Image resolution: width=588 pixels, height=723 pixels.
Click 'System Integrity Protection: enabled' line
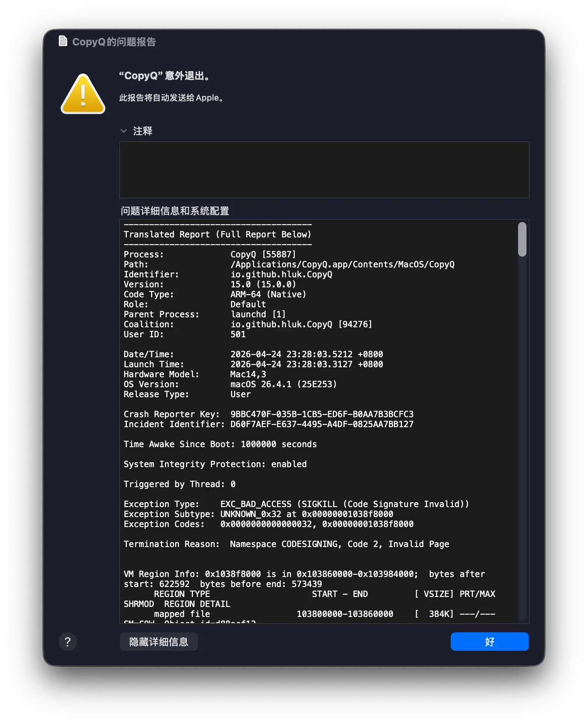pyautogui.click(x=215, y=464)
